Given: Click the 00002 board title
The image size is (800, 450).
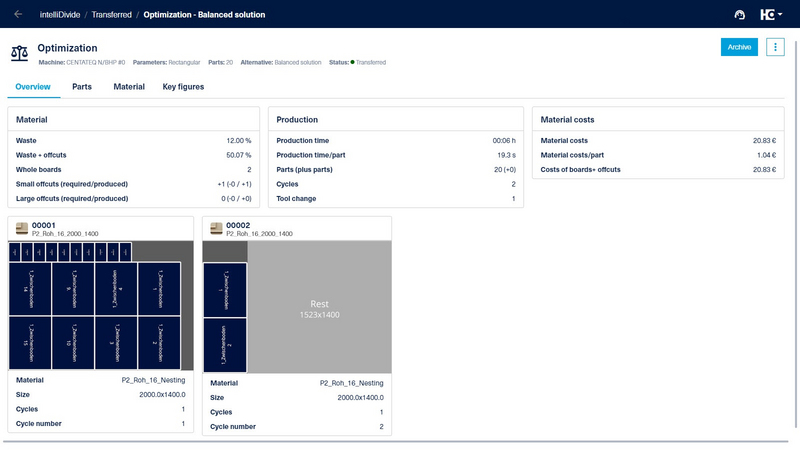Looking at the screenshot, I should point(238,225).
